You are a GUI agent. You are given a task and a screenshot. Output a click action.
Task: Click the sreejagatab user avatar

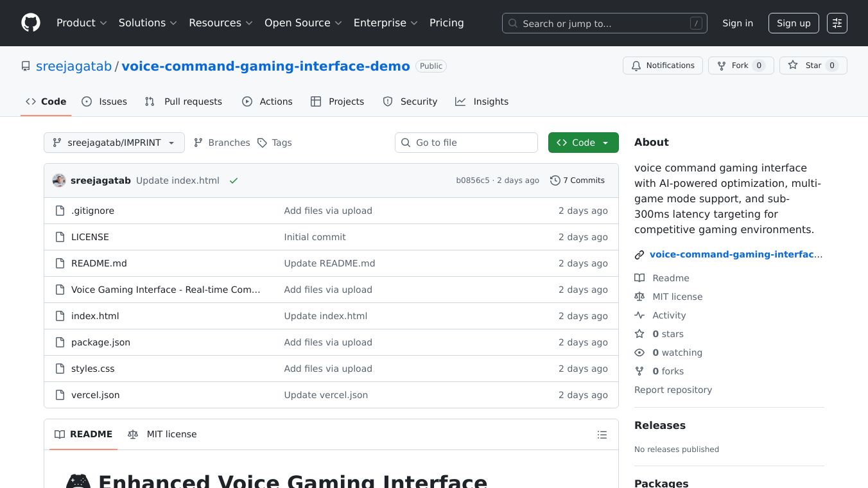59,180
